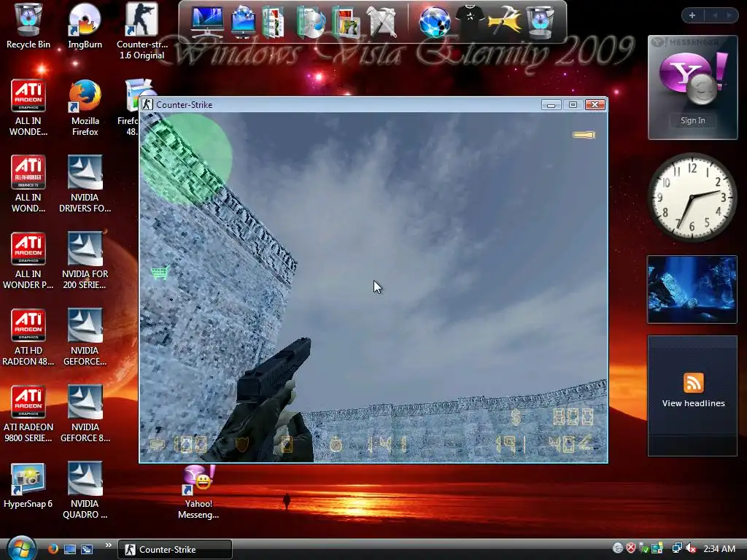Select the ATI HD RADEON 48... icon
The image size is (747, 560).
[28, 337]
